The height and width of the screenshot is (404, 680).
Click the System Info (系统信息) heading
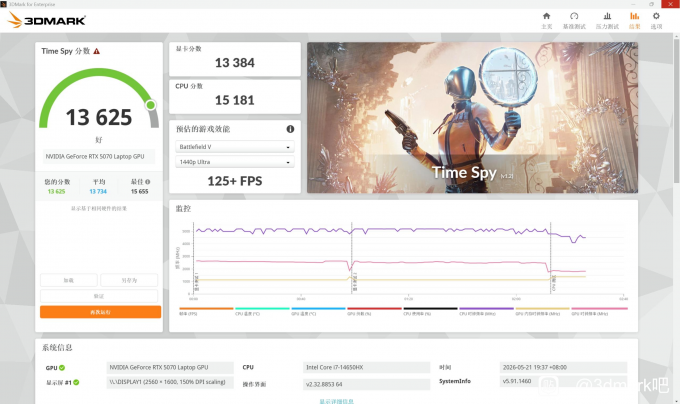click(x=57, y=348)
